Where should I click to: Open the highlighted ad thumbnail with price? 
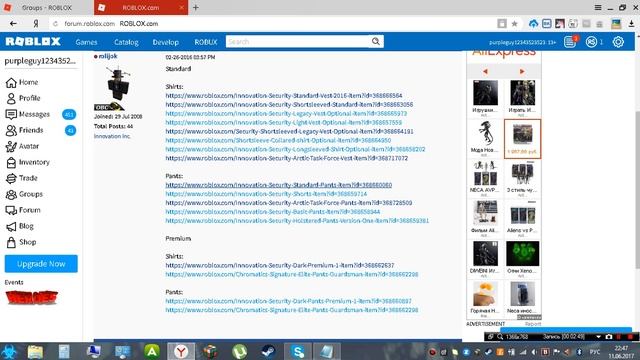click(x=522, y=139)
